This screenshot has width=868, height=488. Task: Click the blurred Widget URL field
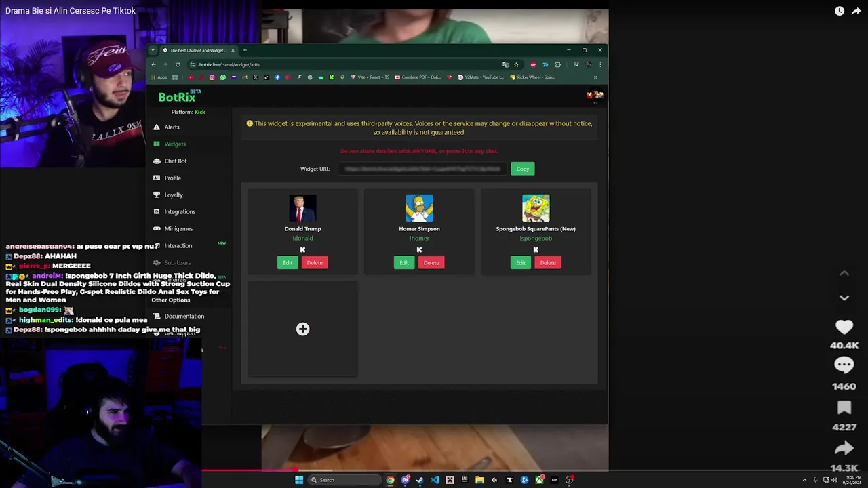[x=422, y=169]
